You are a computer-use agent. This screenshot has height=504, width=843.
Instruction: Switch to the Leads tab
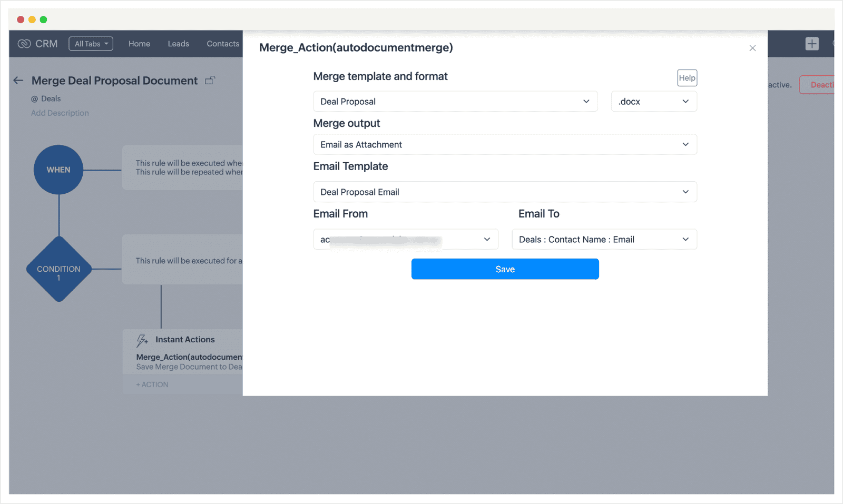[178, 44]
